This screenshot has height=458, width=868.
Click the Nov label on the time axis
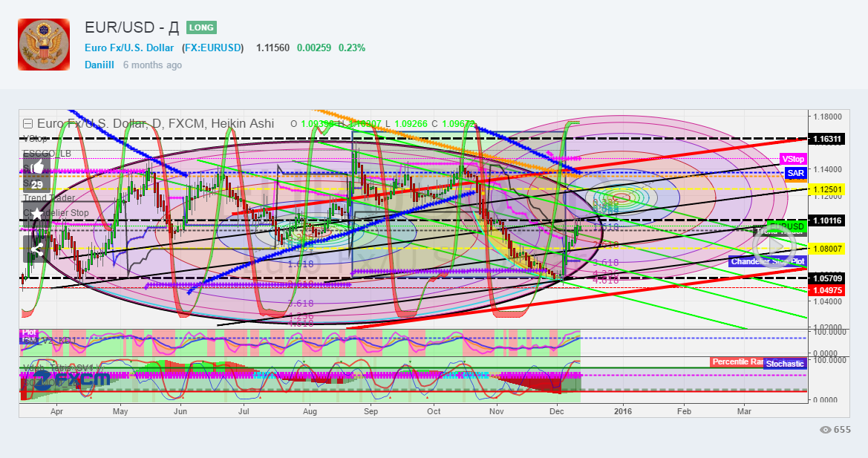point(497,411)
